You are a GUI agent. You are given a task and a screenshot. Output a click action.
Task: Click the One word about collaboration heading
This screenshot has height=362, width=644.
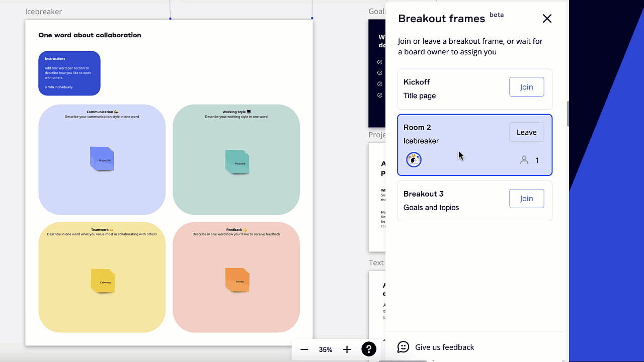tap(90, 35)
